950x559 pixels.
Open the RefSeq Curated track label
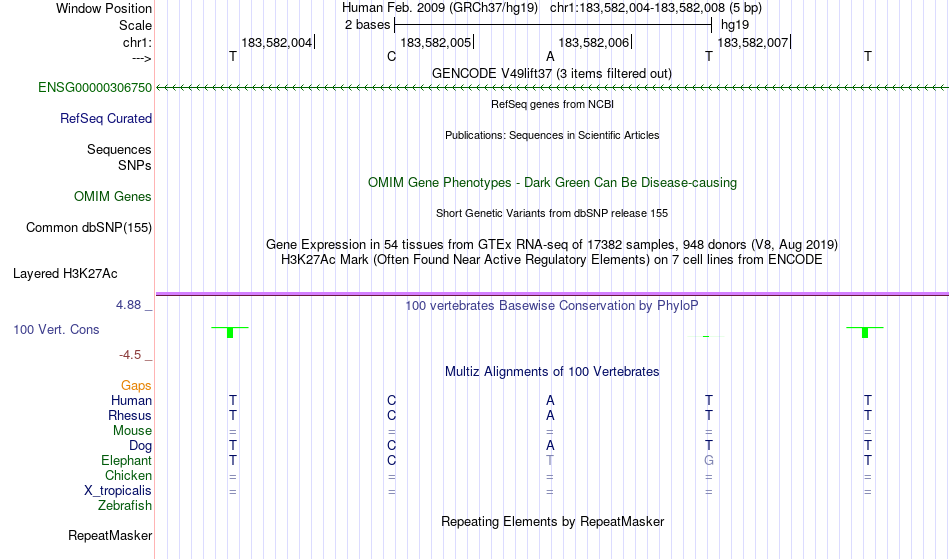pyautogui.click(x=106, y=118)
